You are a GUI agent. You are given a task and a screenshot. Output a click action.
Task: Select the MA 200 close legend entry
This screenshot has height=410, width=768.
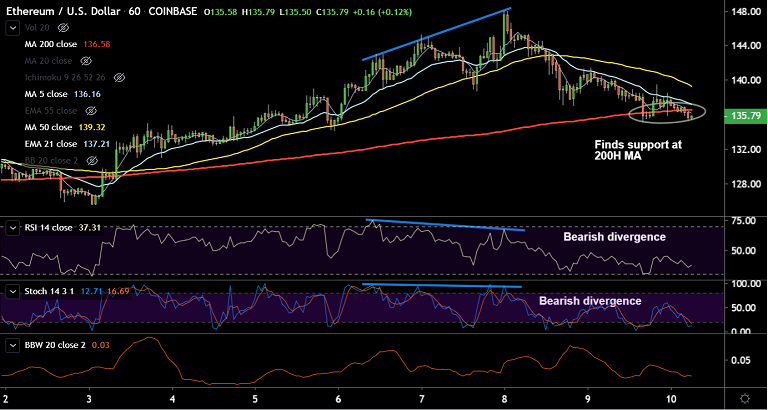pyautogui.click(x=50, y=44)
